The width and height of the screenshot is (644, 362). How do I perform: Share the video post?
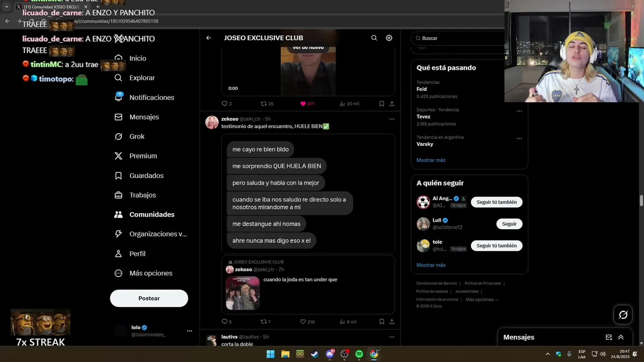pos(392,104)
